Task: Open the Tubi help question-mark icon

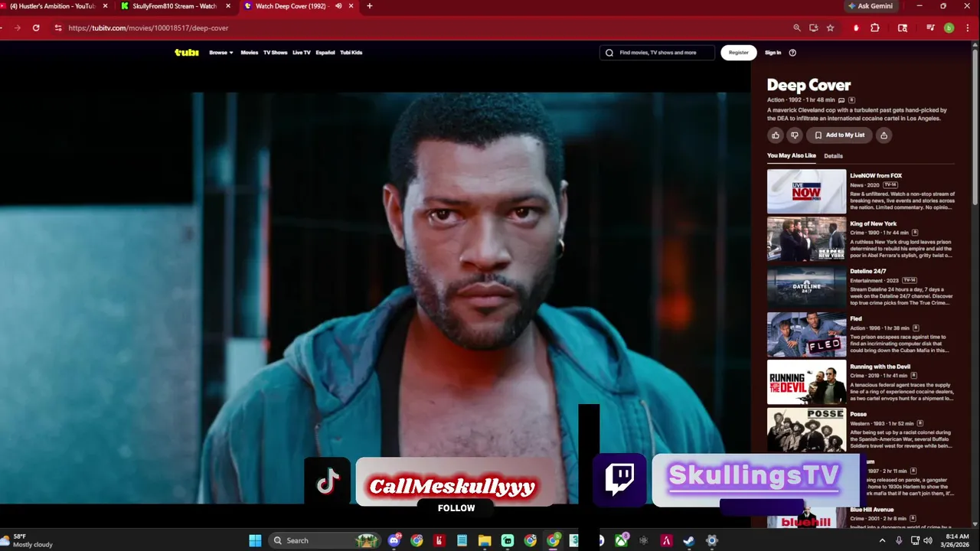Action: pyautogui.click(x=792, y=53)
